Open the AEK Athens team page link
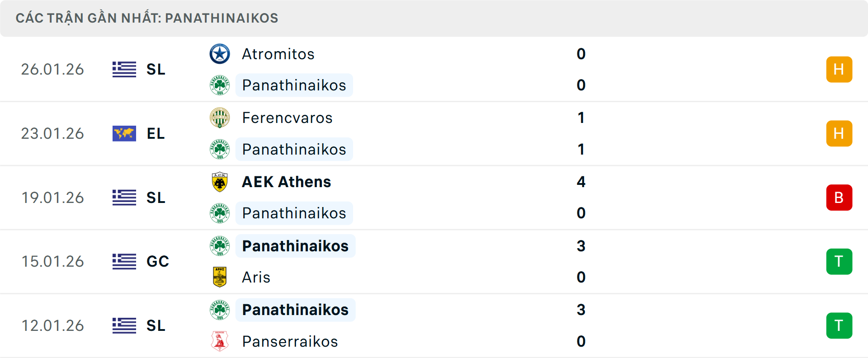The height and width of the screenshot is (358, 868). point(286,182)
